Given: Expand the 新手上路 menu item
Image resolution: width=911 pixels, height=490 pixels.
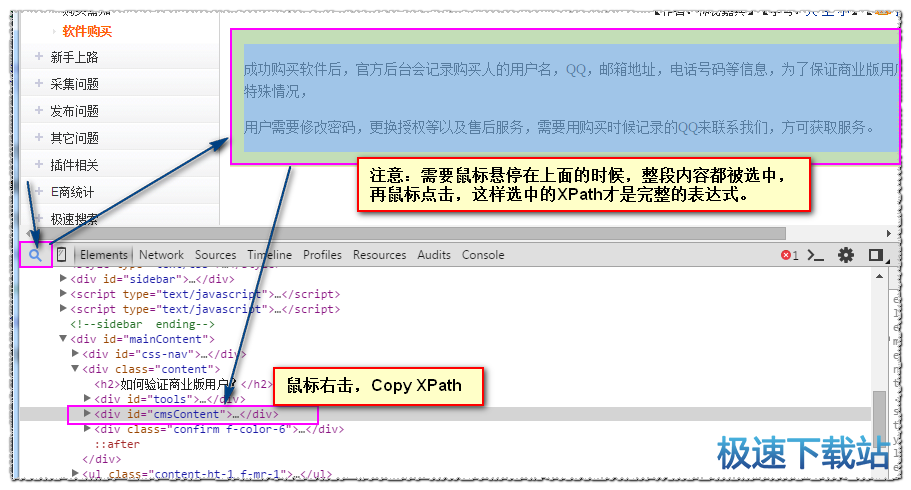Looking at the screenshot, I should click(x=39, y=56).
